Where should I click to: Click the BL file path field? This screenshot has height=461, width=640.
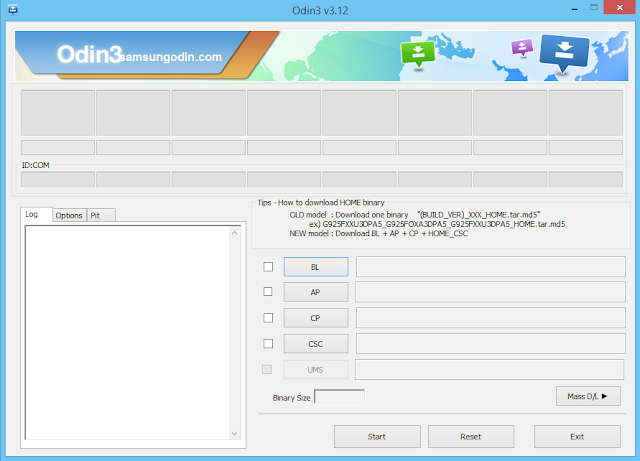491,267
